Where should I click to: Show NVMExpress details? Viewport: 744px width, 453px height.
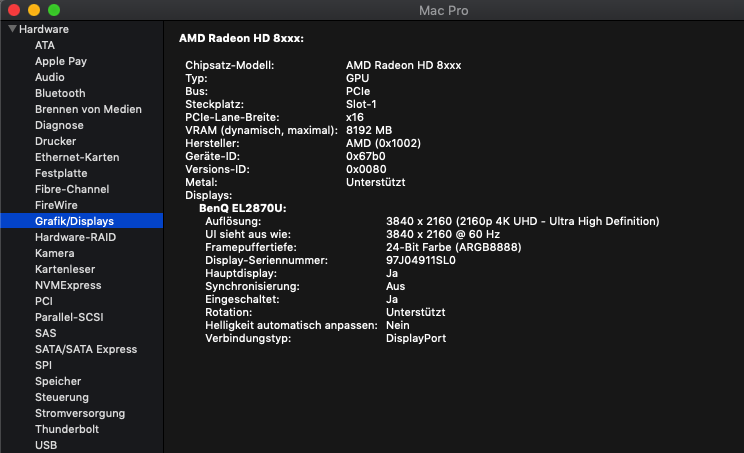tap(67, 285)
